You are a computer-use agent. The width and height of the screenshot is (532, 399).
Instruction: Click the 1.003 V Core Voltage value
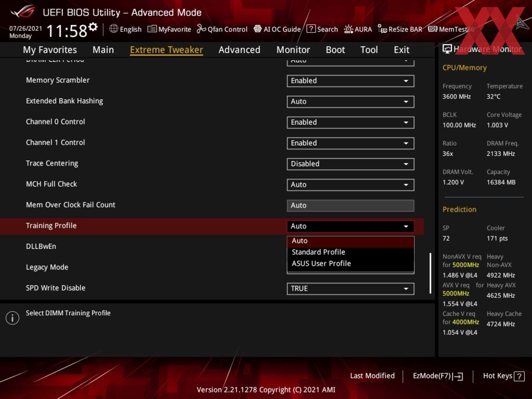point(497,125)
